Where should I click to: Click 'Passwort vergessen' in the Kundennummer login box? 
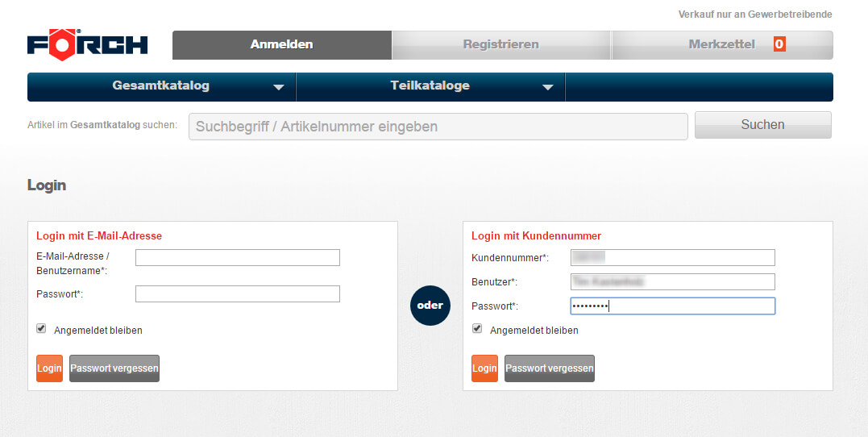click(x=550, y=368)
